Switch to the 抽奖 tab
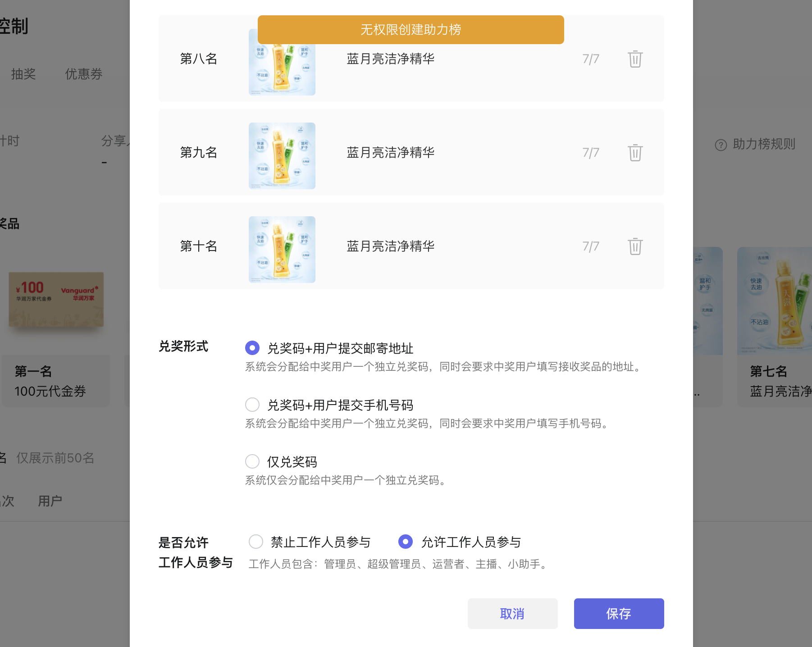This screenshot has height=647, width=812. pyautogui.click(x=23, y=74)
